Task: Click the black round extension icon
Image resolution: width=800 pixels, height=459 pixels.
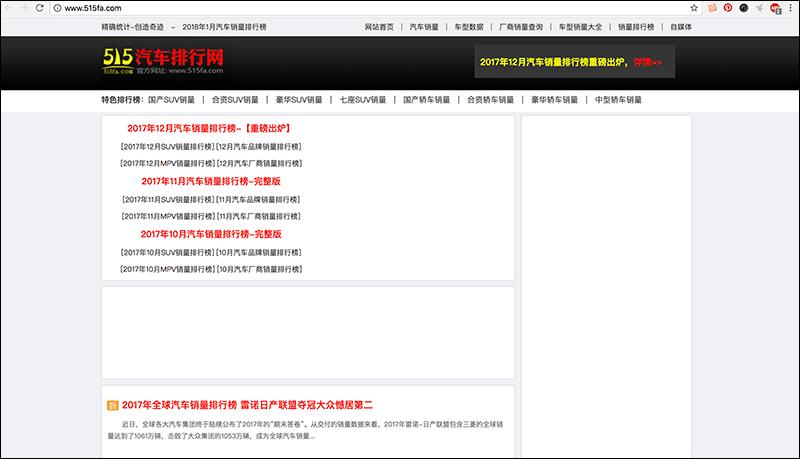Action: 743,8
